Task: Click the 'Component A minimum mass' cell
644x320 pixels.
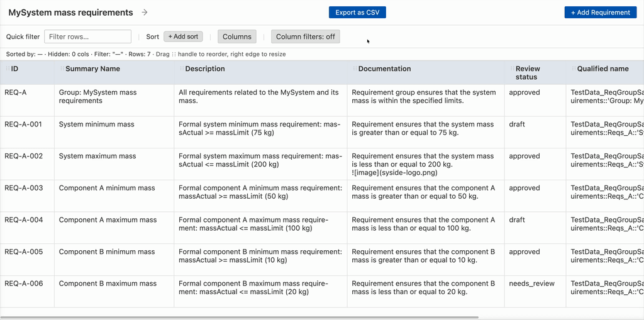Action: 114,196
